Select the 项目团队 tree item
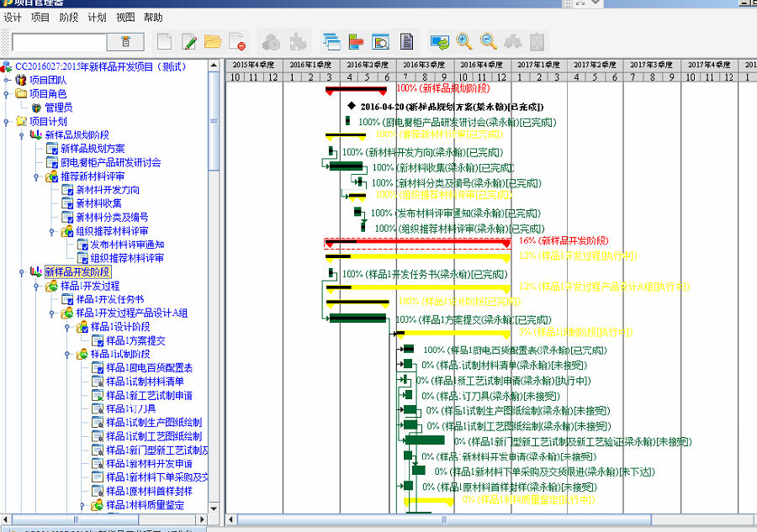 coord(45,80)
